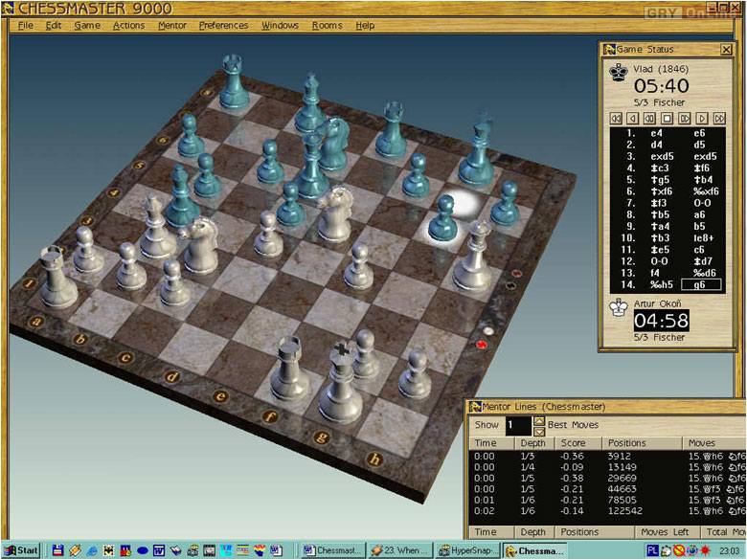Click the white king icon beside Artur Okoń
747x560 pixels.
pos(619,307)
